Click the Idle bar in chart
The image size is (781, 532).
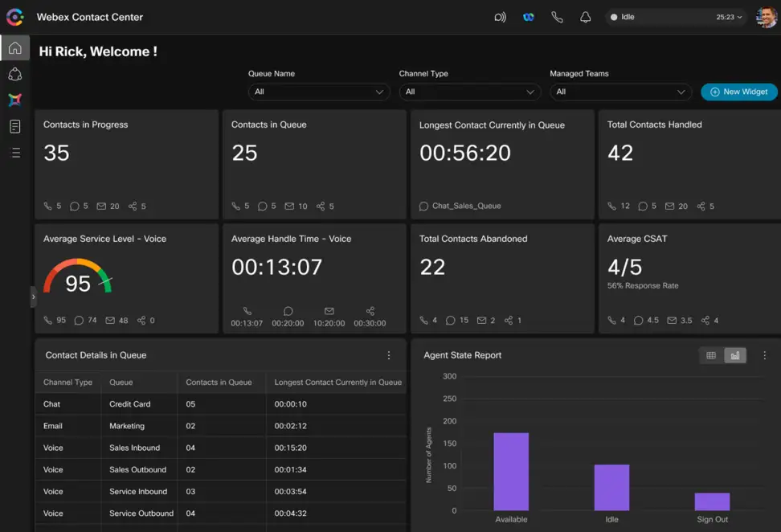point(611,488)
